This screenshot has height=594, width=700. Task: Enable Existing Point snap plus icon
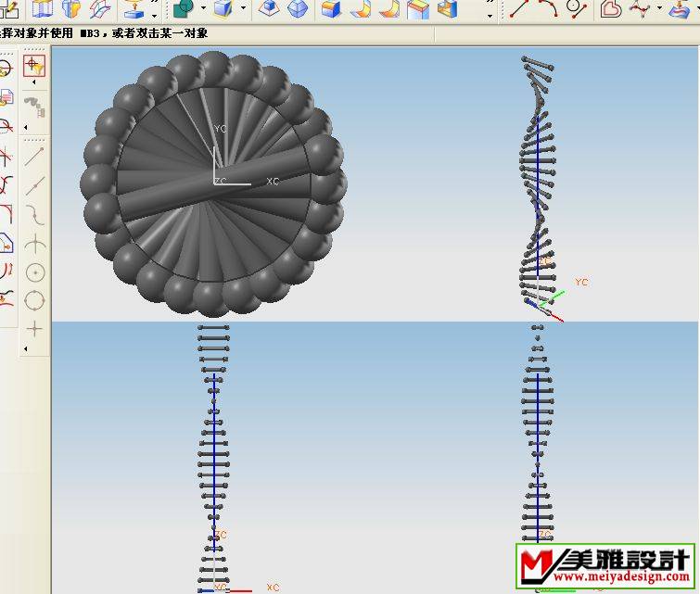(34, 329)
